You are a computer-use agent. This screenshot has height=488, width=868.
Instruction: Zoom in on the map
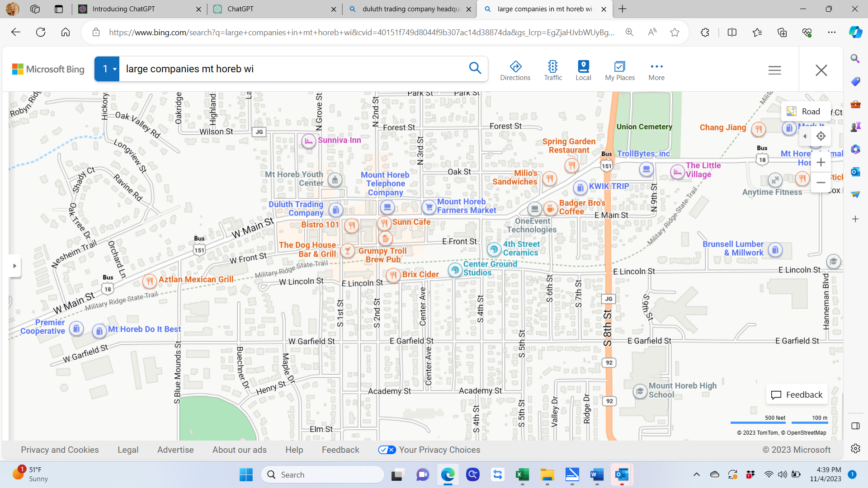[x=821, y=162]
